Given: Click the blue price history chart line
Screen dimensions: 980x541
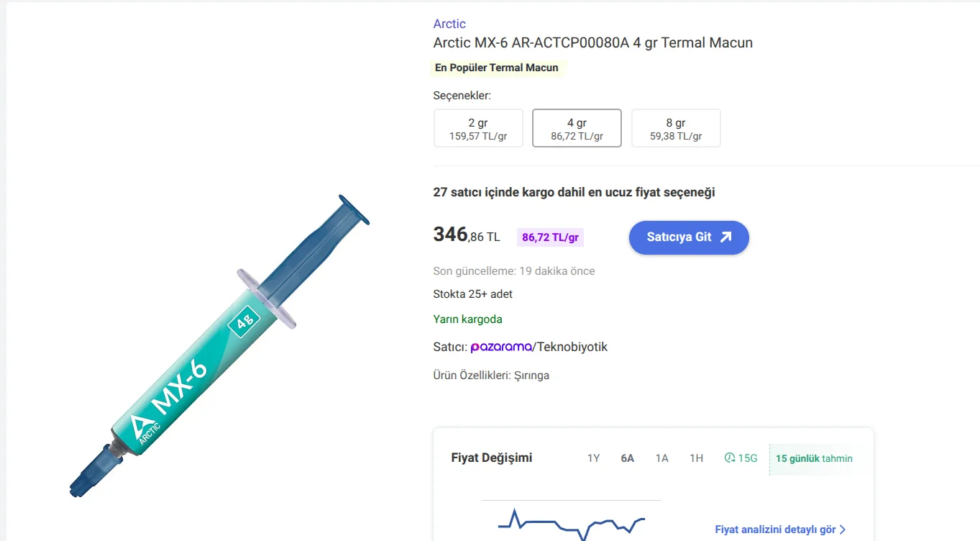Looking at the screenshot, I should [x=546, y=522].
